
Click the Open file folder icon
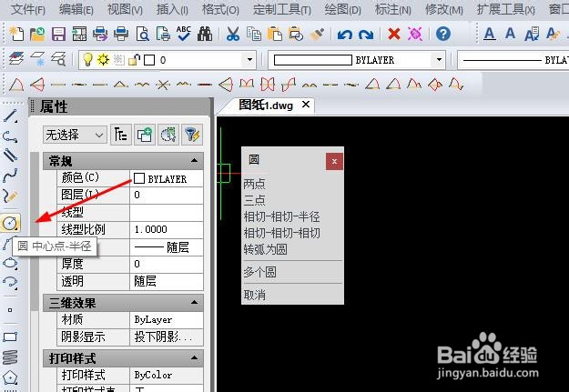(37, 34)
